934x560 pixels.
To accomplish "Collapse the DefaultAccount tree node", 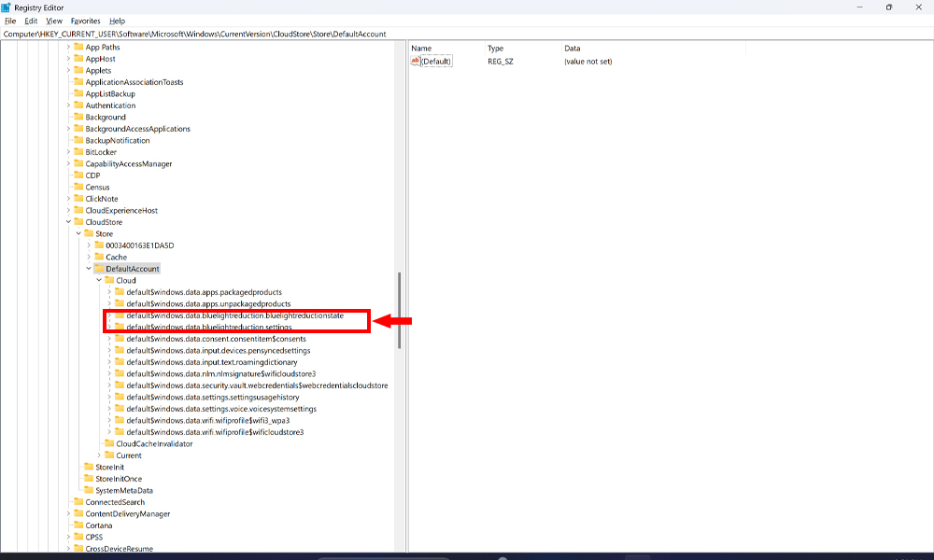I will tap(89, 269).
